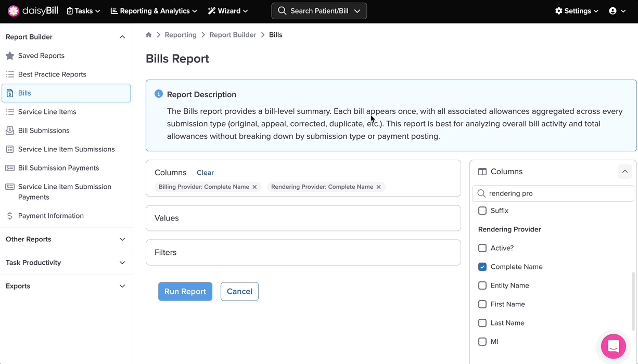Click the Clear columns link
This screenshot has height=364, width=638.
205,173
